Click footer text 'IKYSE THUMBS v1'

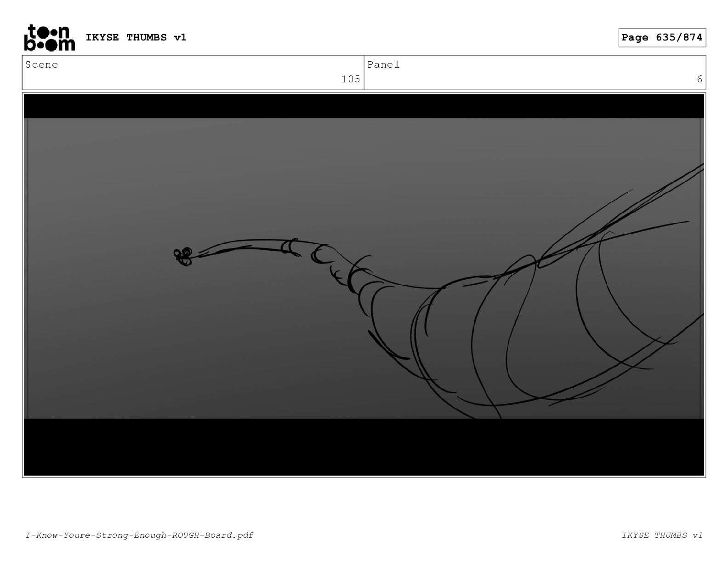coord(662,535)
